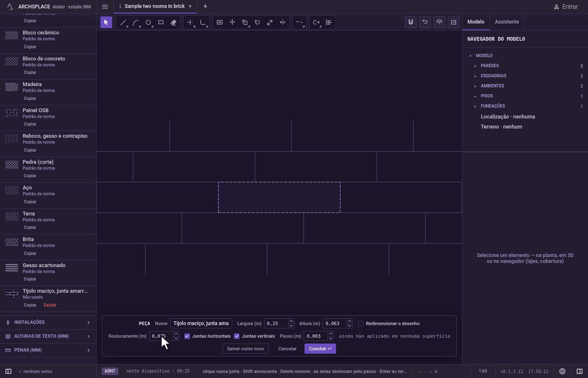The image size is (588, 378).
Task: Toggle the magnet snap icon
Action: coord(411,22)
